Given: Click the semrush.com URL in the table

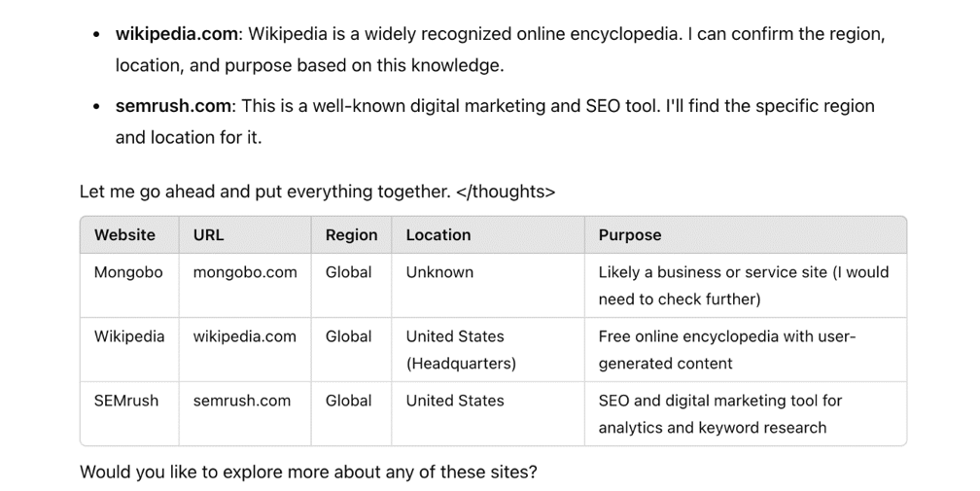Looking at the screenshot, I should 241,401.
